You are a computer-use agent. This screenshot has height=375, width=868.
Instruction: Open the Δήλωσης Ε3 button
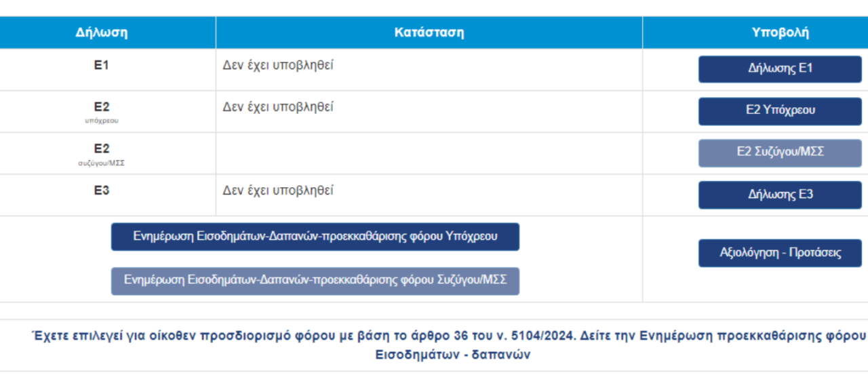(780, 195)
